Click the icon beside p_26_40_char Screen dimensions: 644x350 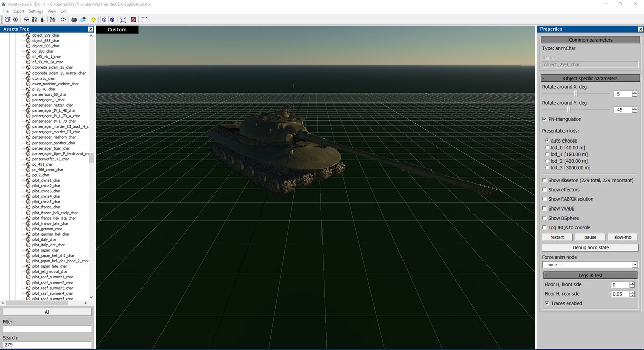(x=28, y=89)
